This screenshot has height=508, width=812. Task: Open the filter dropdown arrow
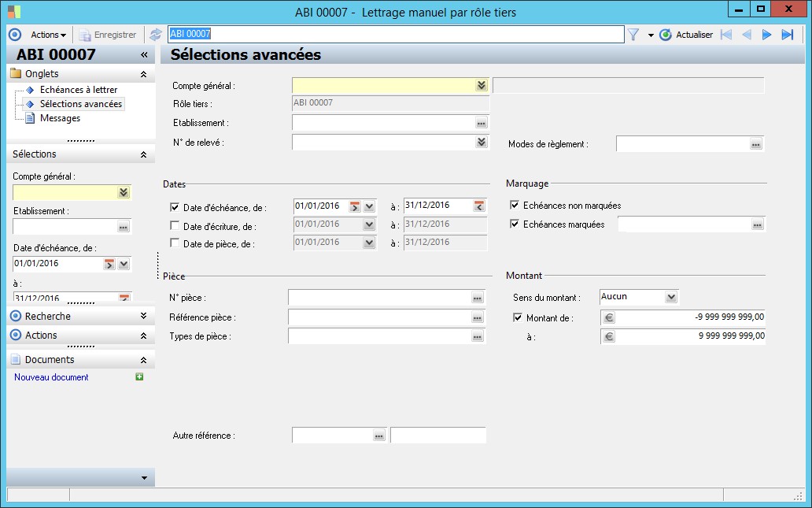pos(651,35)
